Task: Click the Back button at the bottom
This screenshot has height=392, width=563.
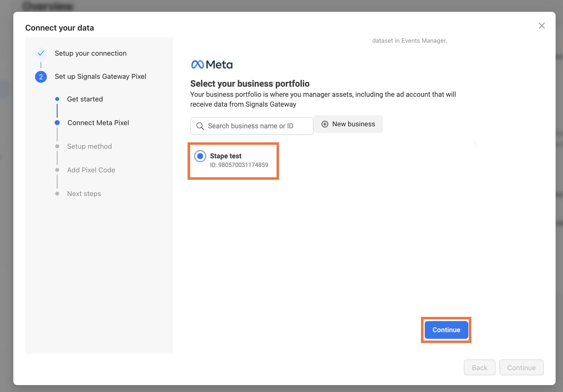Action: click(x=479, y=367)
